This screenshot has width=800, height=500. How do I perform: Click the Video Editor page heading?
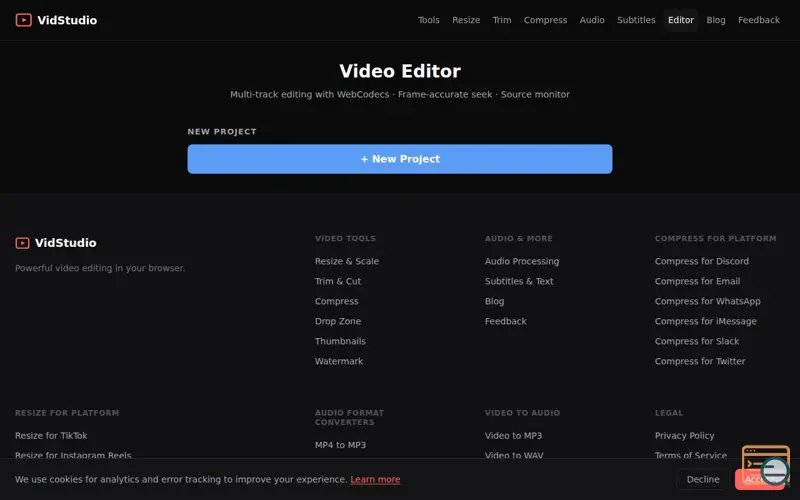399,71
